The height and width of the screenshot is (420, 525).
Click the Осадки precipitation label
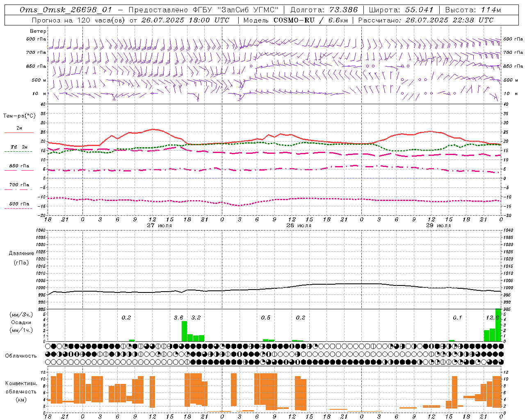21,322
